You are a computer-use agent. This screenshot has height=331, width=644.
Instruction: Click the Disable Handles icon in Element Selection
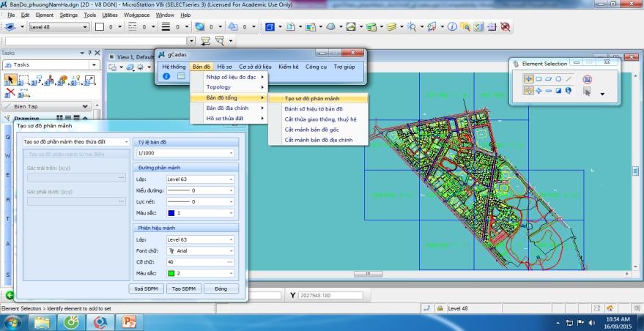[587, 79]
